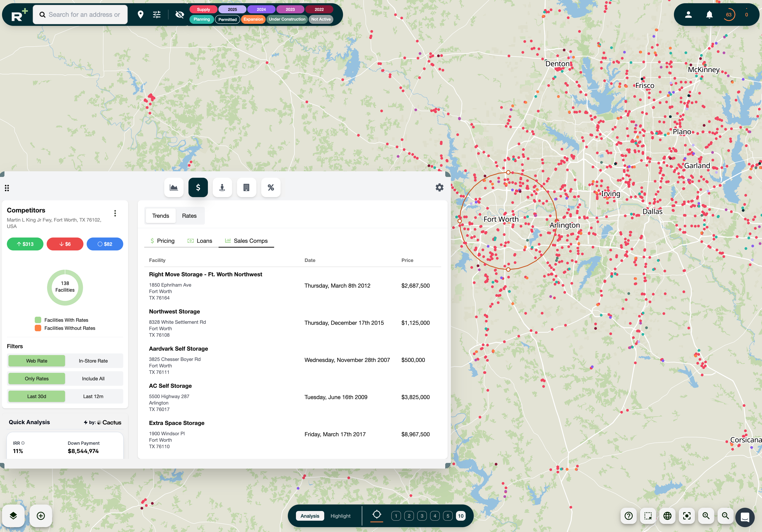Enable the In-Store Rate filter
The image size is (762, 532).
point(93,361)
